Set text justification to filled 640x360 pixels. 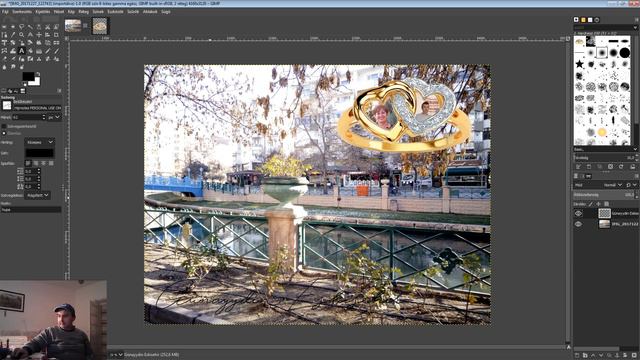(x=51, y=163)
